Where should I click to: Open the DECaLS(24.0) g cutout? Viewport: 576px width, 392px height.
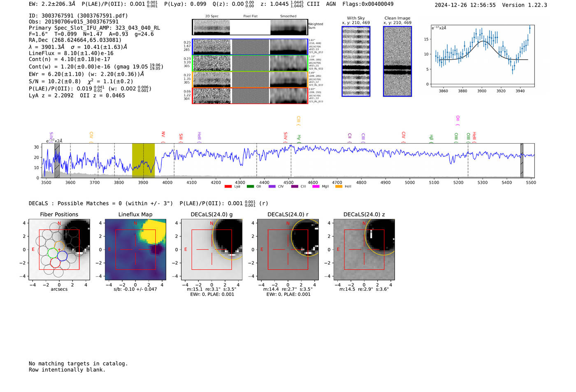(x=211, y=249)
